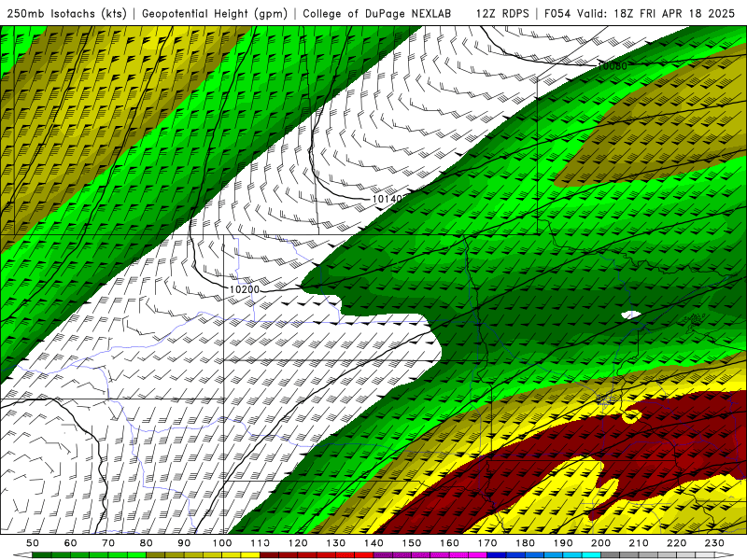Click the 230 label on the color scale
747x560 pixels.
(x=714, y=543)
